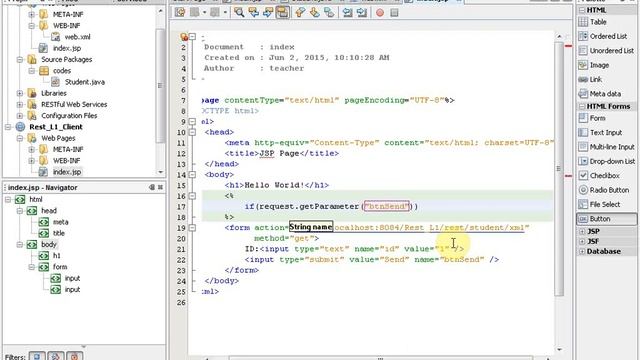The image size is (640, 360).
Task: Select codes package
Action: point(62,71)
